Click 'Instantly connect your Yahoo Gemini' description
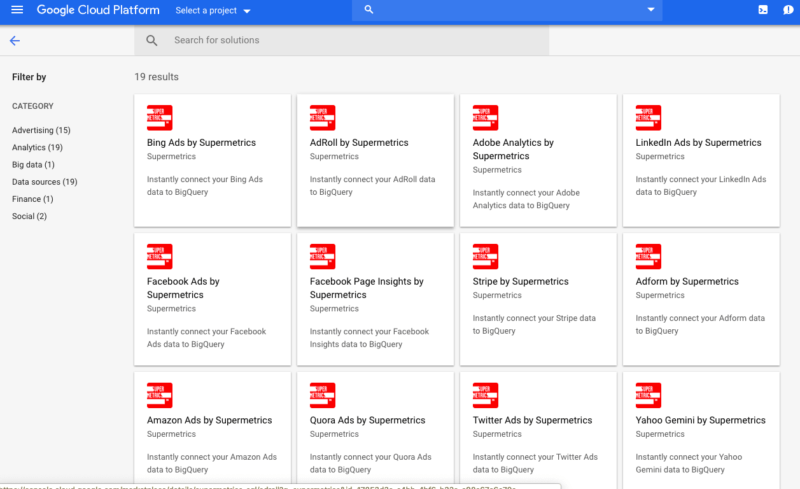 tap(689, 463)
